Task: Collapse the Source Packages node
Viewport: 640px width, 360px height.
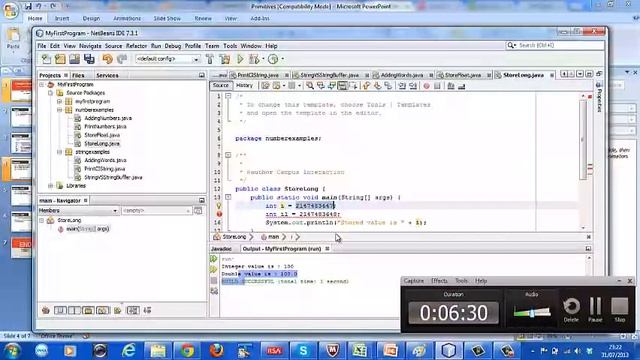Action: 51,93
